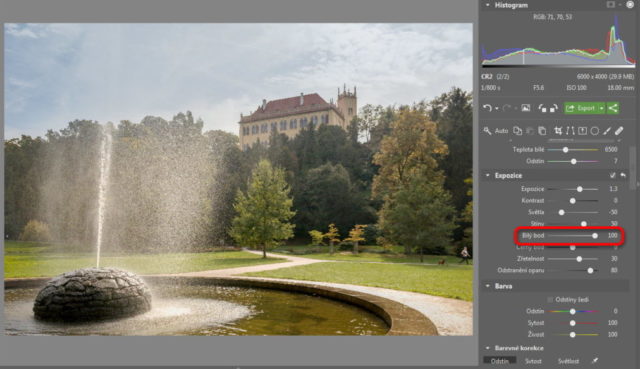Toggle the histogram clipping square icon
640x369 pixels.
611,4
